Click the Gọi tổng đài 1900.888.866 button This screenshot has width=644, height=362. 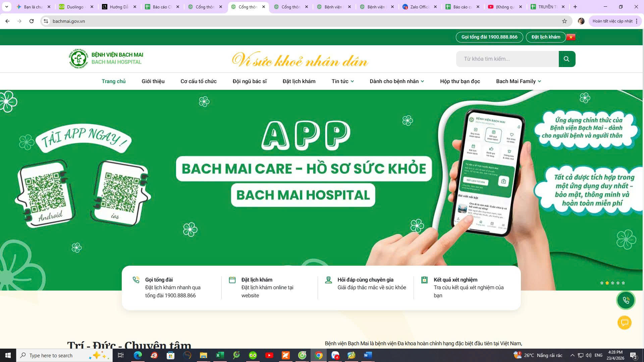point(489,37)
